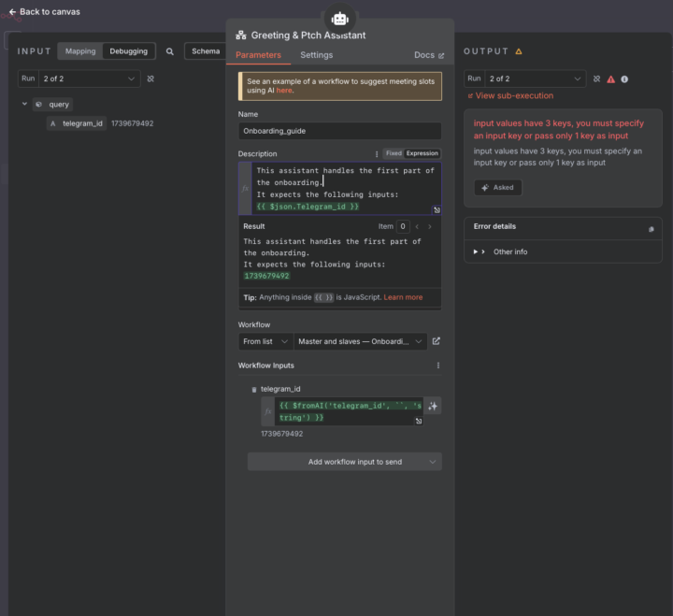673x616 pixels.
Task: Set Description mode to Fixed
Action: pos(394,153)
